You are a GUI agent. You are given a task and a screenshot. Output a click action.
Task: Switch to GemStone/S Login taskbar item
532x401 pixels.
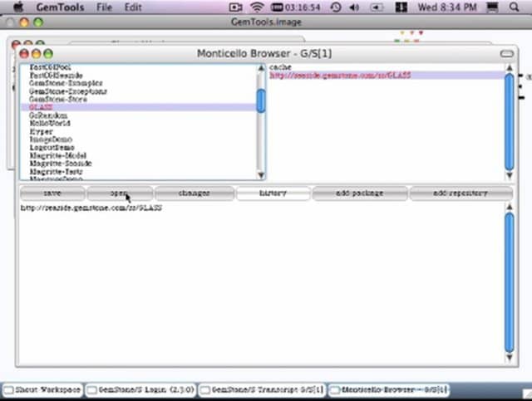140,390
